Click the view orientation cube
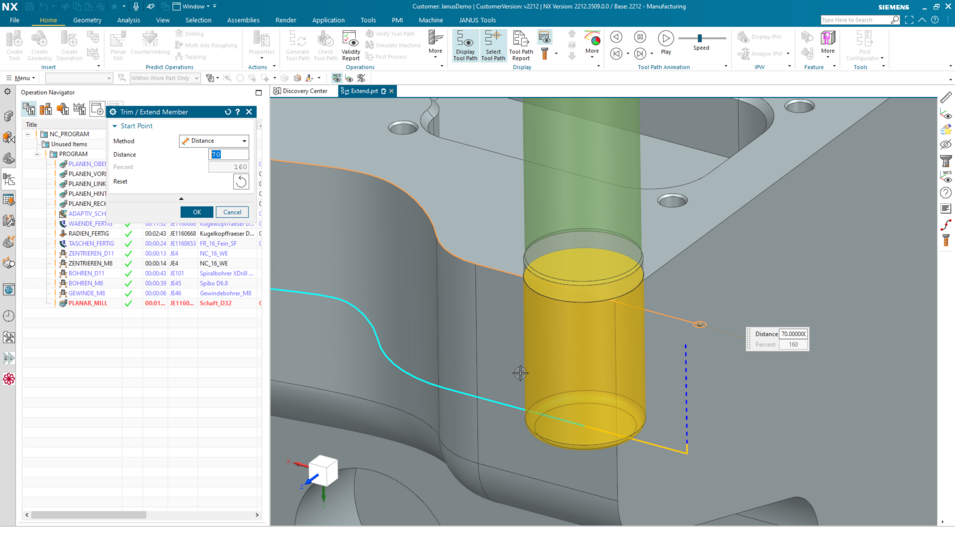The image size is (955, 537). 323,470
